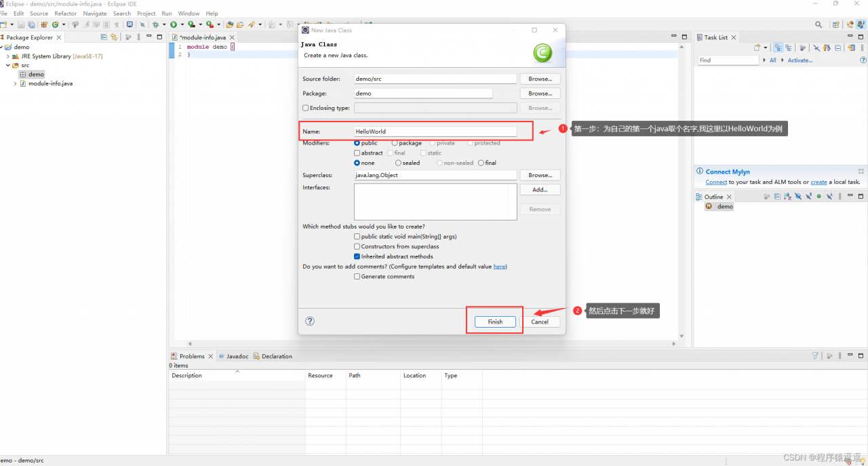
Task: Check the abstract modifier checkbox
Action: point(357,153)
